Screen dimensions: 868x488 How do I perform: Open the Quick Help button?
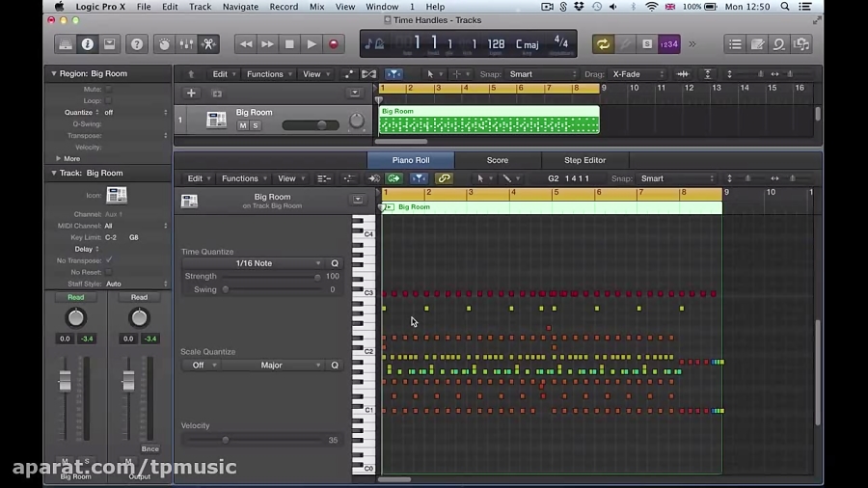[x=137, y=44]
